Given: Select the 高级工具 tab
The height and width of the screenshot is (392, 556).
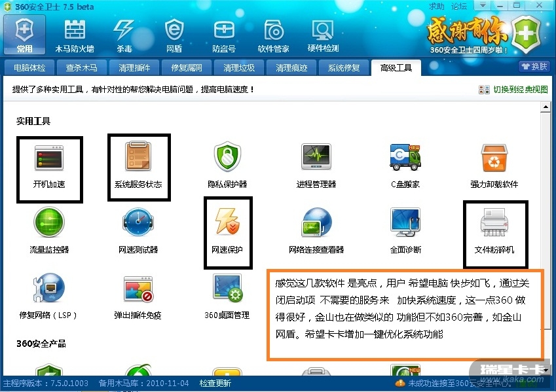Looking at the screenshot, I should coord(396,67).
